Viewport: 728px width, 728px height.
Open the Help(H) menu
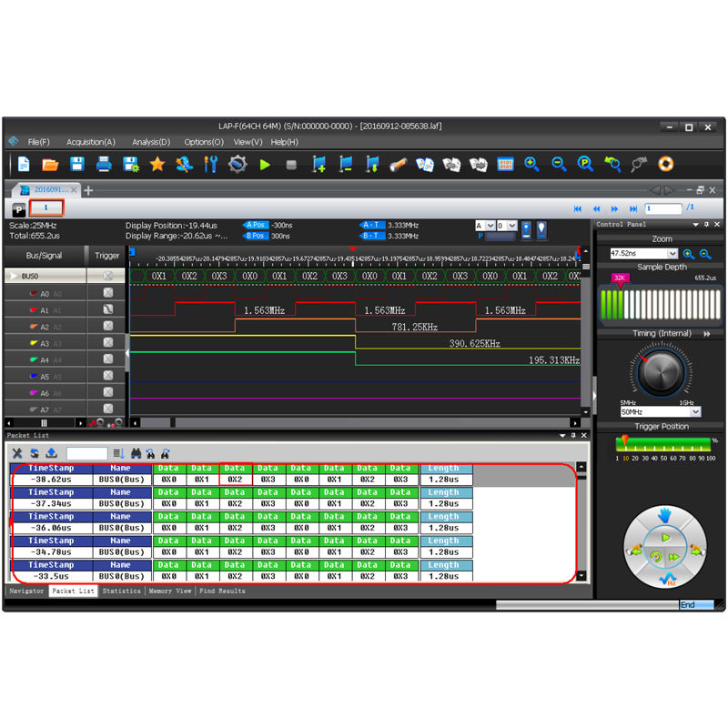click(x=284, y=142)
